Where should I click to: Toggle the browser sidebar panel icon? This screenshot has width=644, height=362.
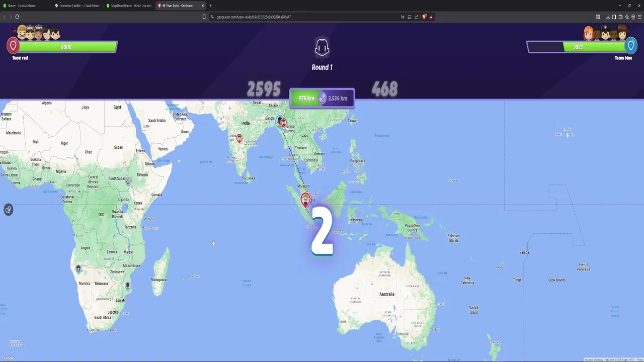(614, 17)
